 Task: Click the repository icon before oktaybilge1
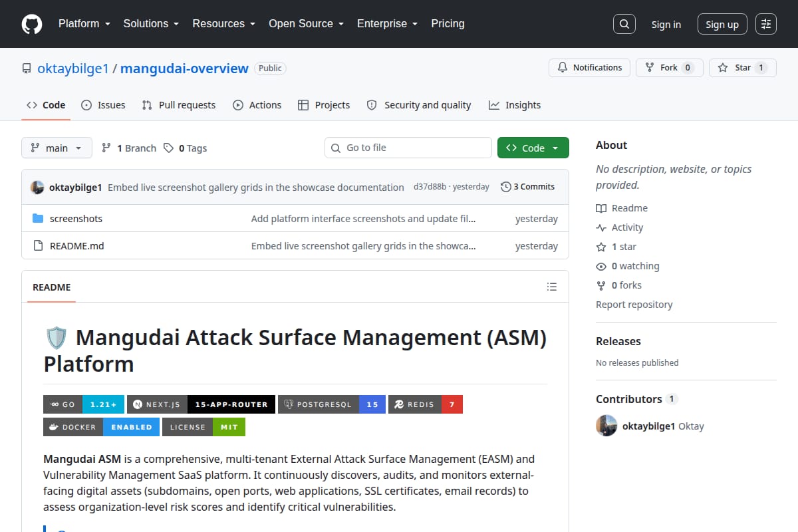point(27,68)
